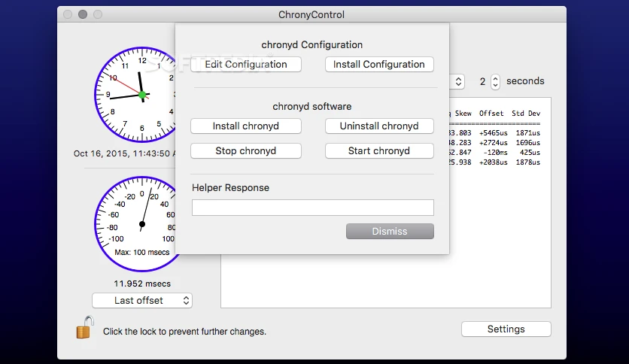Click the 1871us standard deviation value
This screenshot has height=364, width=629.
click(528, 133)
